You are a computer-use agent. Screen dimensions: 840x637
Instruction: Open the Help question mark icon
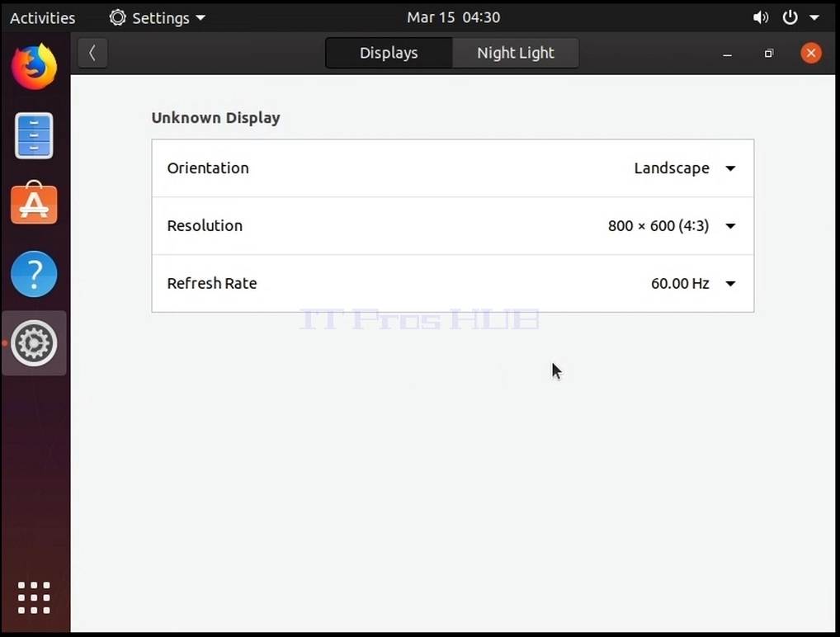(x=34, y=274)
